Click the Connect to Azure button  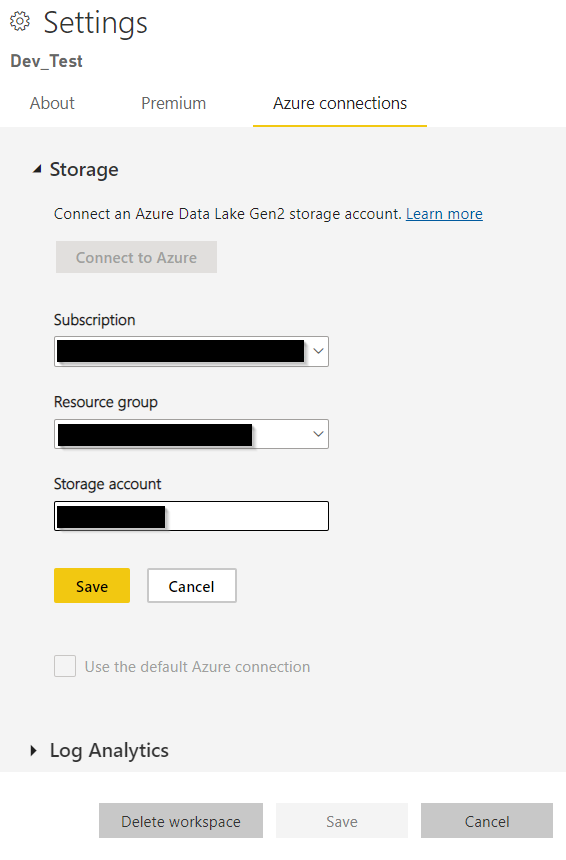[x=137, y=257]
